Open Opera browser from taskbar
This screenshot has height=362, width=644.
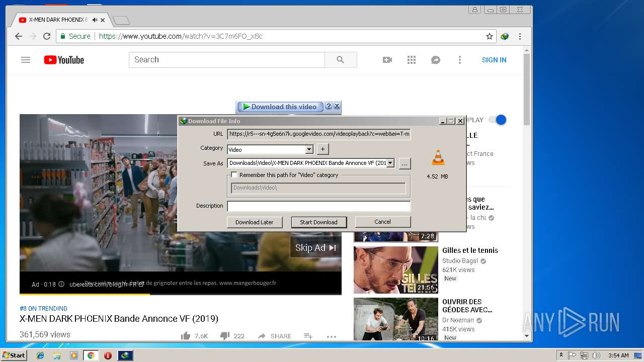click(x=108, y=355)
